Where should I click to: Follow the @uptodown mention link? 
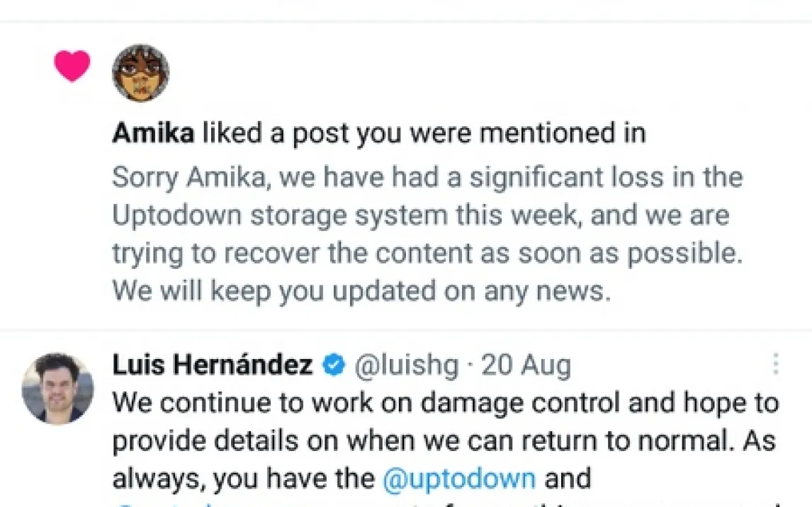pos(458,479)
